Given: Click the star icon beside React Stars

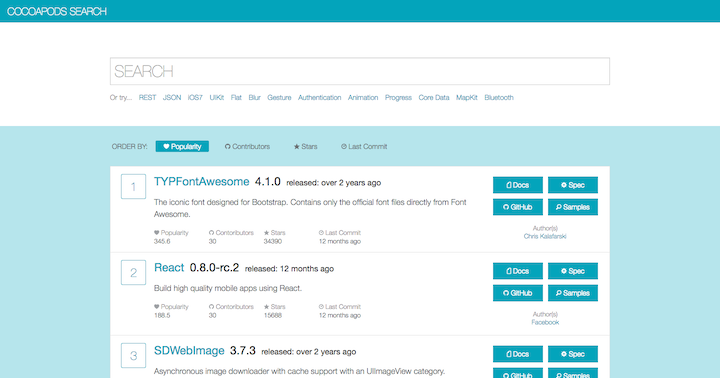Looking at the screenshot, I should pos(266,307).
